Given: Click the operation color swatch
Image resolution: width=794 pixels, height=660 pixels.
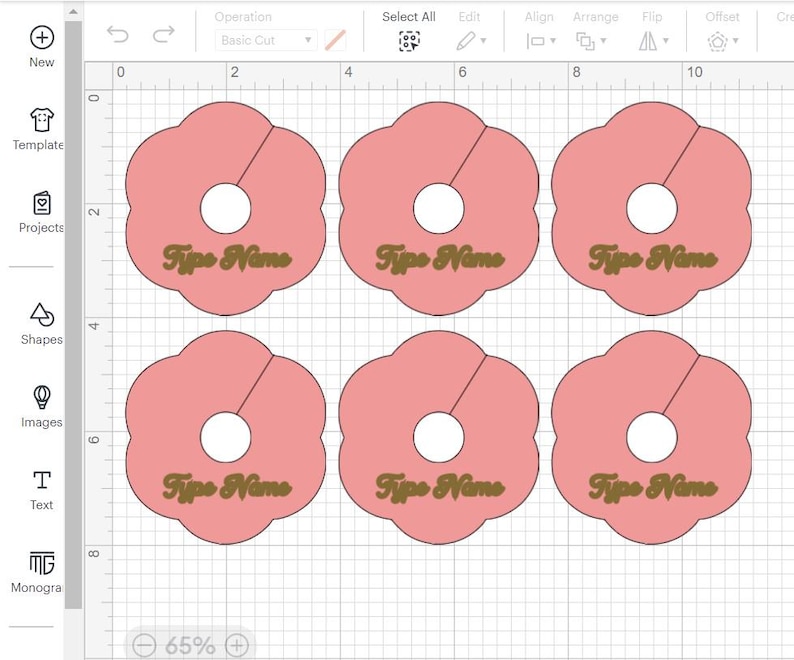Looking at the screenshot, I should [335, 40].
